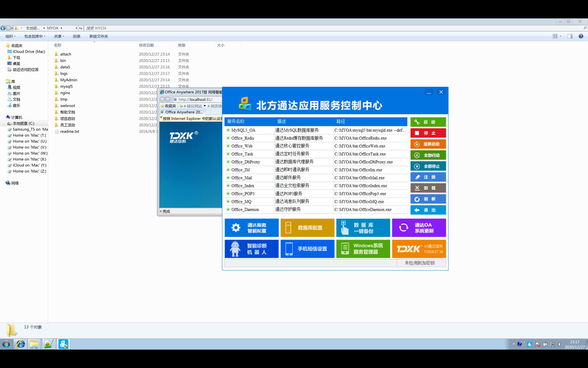Open the 数据库一键备份 tile
Viewport: 588px width, 368px height.
[x=363, y=228]
